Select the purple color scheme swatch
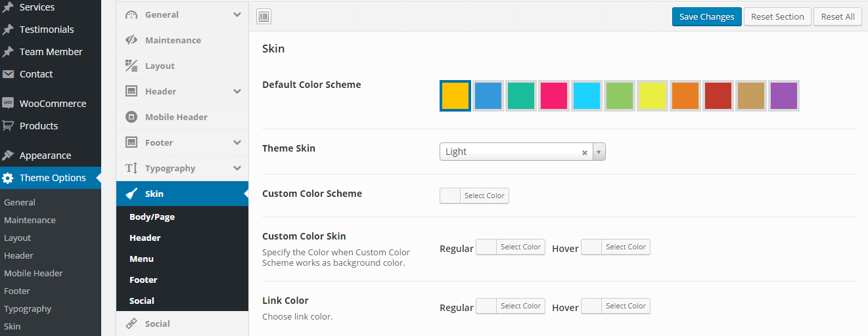The width and height of the screenshot is (868, 336). pos(783,96)
